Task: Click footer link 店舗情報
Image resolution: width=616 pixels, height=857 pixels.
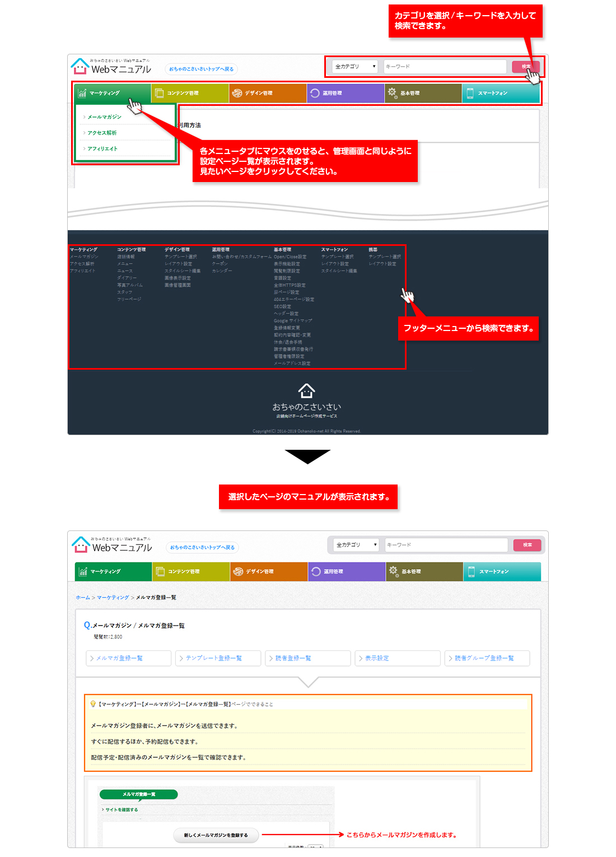Action: pos(126,257)
